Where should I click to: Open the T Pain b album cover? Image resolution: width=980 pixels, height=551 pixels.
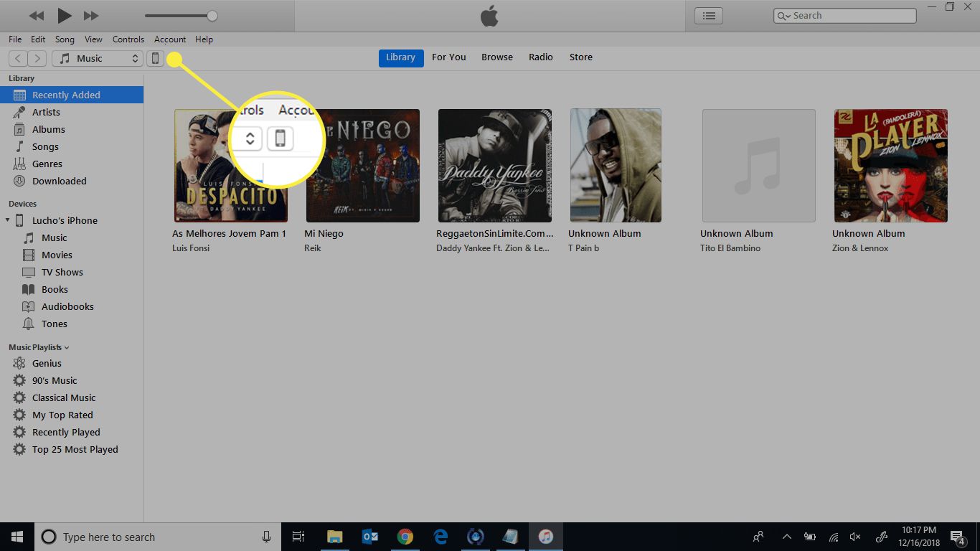pos(616,166)
